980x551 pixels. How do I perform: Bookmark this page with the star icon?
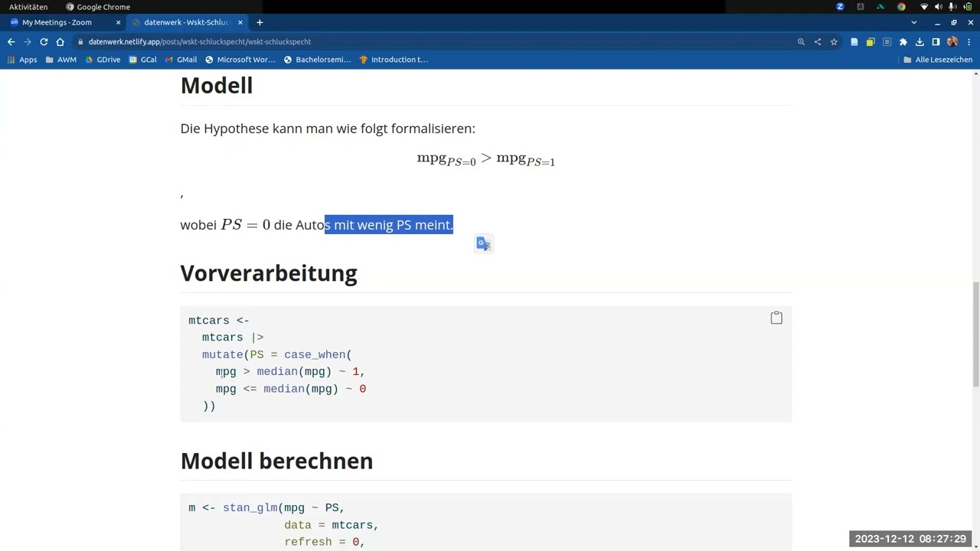click(834, 42)
